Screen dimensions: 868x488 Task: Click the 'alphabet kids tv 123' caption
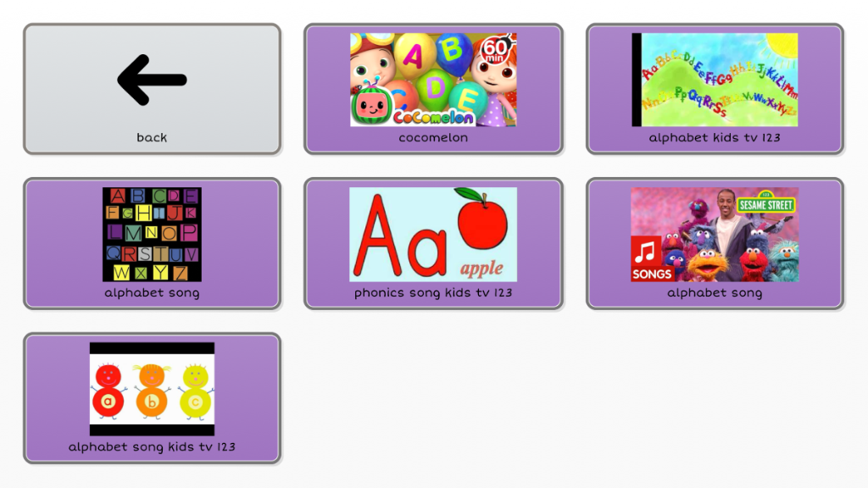[715, 137]
